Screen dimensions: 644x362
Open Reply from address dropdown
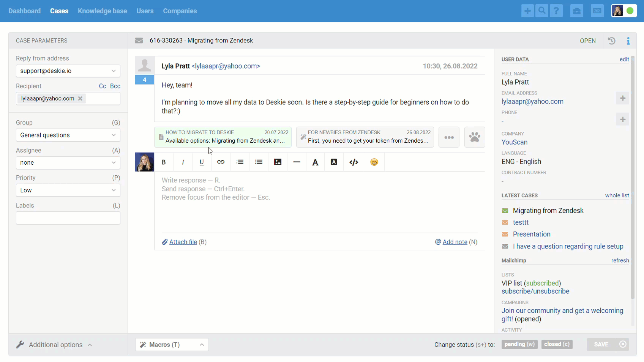coord(68,71)
